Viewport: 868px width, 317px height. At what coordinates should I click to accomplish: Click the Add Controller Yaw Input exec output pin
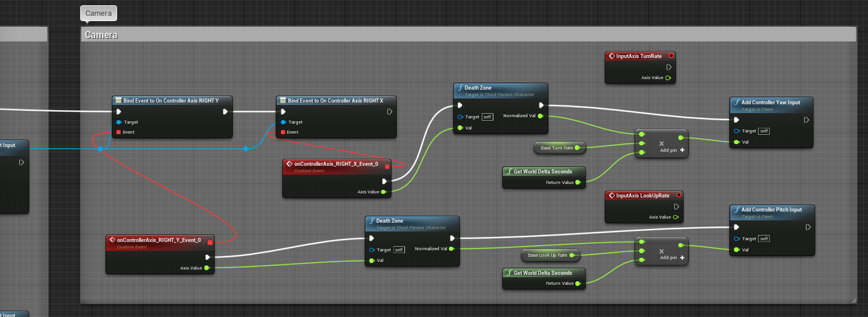(806, 120)
